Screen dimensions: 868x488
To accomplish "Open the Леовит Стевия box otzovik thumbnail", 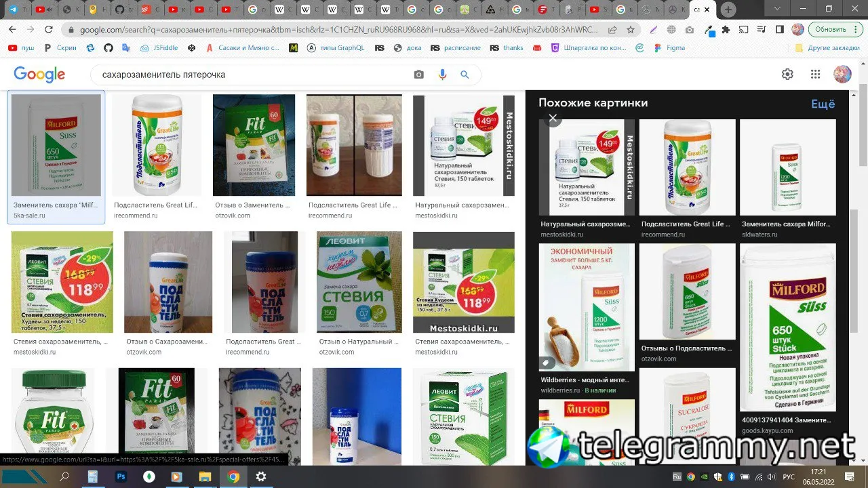I will [359, 282].
